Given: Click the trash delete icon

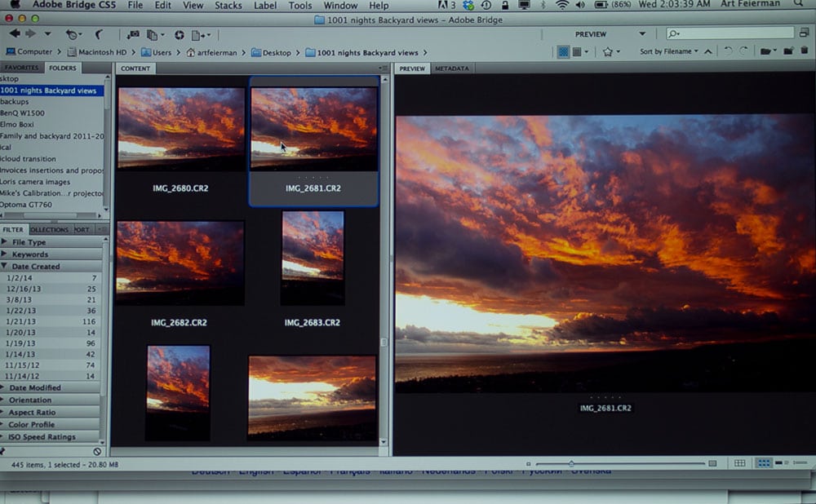Looking at the screenshot, I should tap(805, 51).
